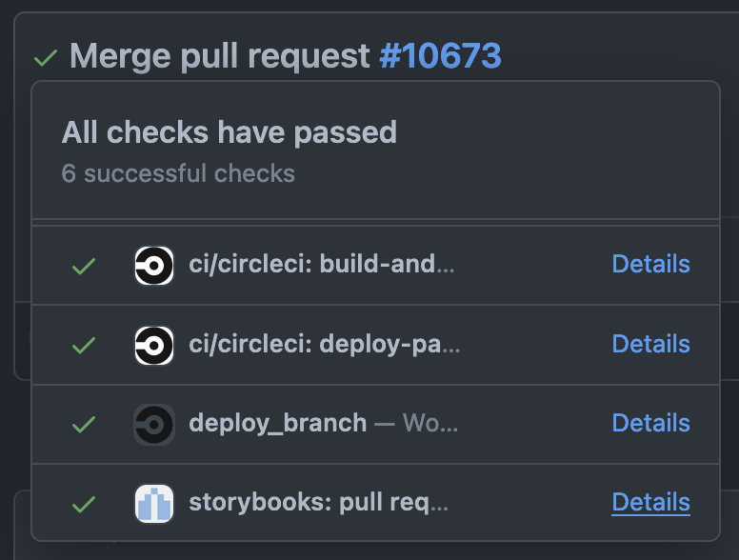Click the 'Merge pull request' commit title
739x560 pixels.
(x=220, y=56)
